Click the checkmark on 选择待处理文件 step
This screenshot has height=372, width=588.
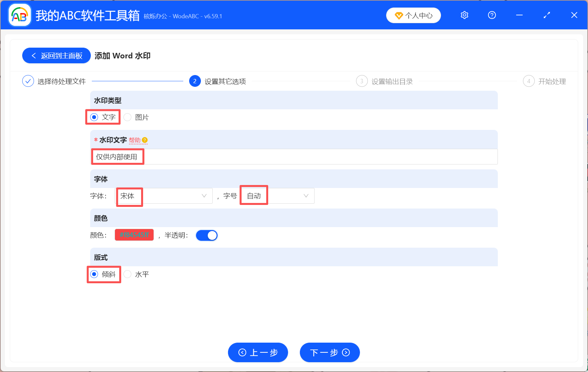tap(28, 81)
